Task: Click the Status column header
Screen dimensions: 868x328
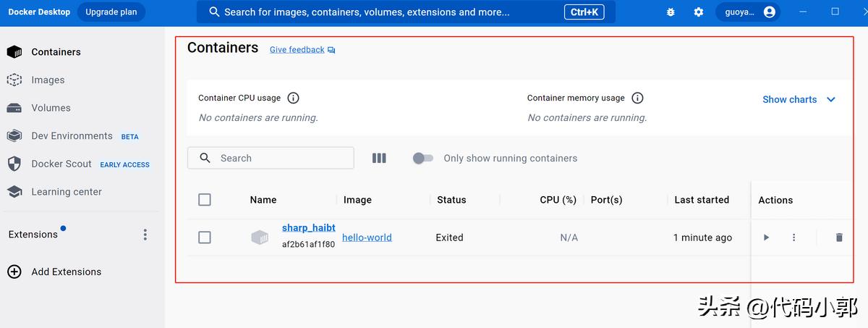Action: coord(451,200)
